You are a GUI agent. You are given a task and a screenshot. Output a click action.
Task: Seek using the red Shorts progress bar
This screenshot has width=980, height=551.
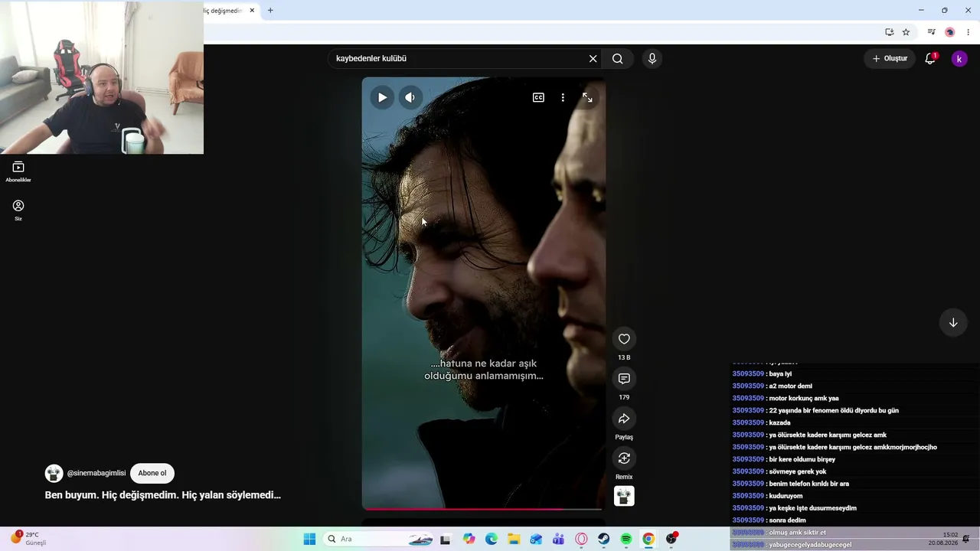point(483,509)
